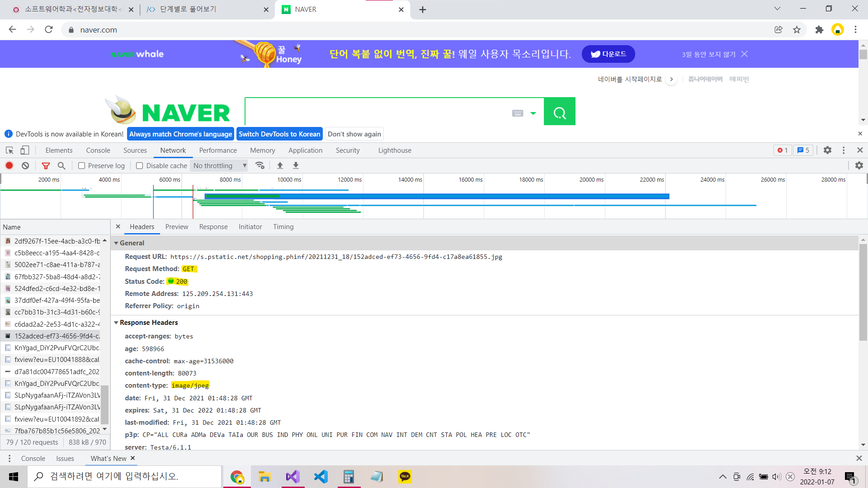
Task: Enable the Preserve log checkbox
Action: click(82, 166)
